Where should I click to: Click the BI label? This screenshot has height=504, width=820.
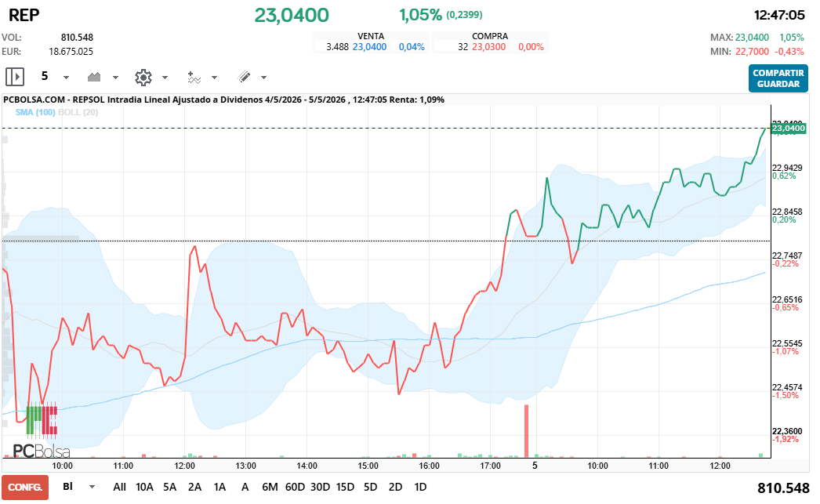[x=68, y=486]
